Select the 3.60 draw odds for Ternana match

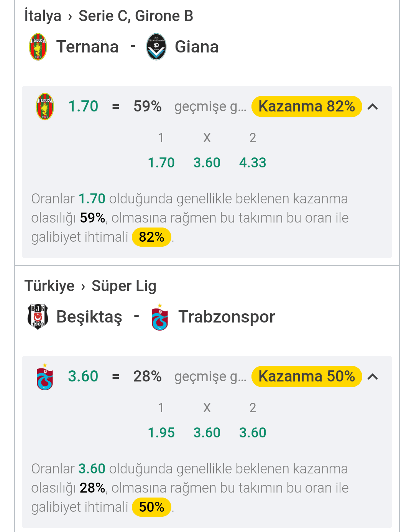pyautogui.click(x=207, y=163)
